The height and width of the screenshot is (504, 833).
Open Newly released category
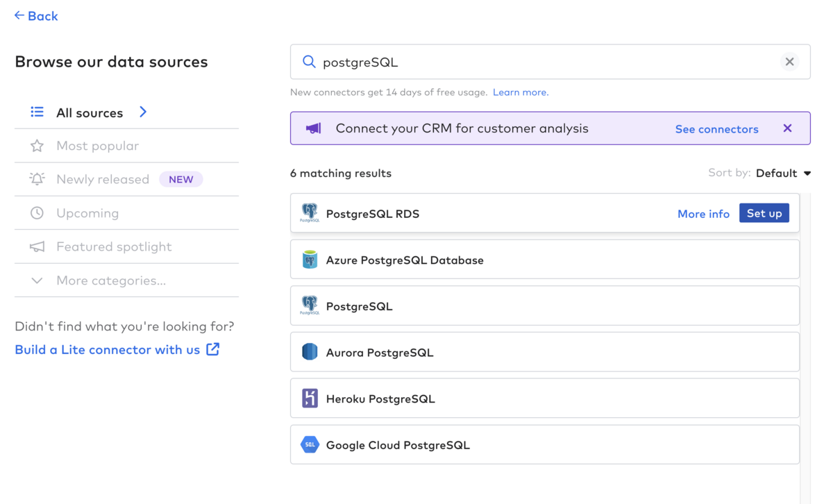(103, 179)
